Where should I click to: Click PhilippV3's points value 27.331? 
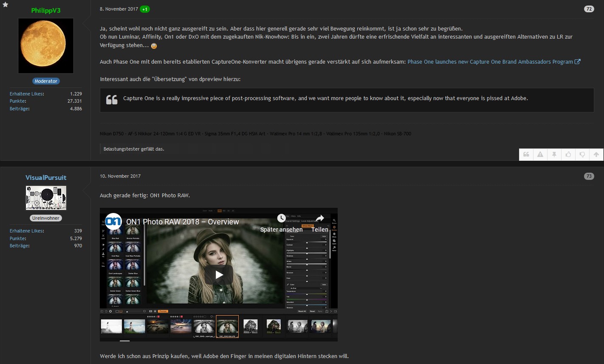(75, 101)
